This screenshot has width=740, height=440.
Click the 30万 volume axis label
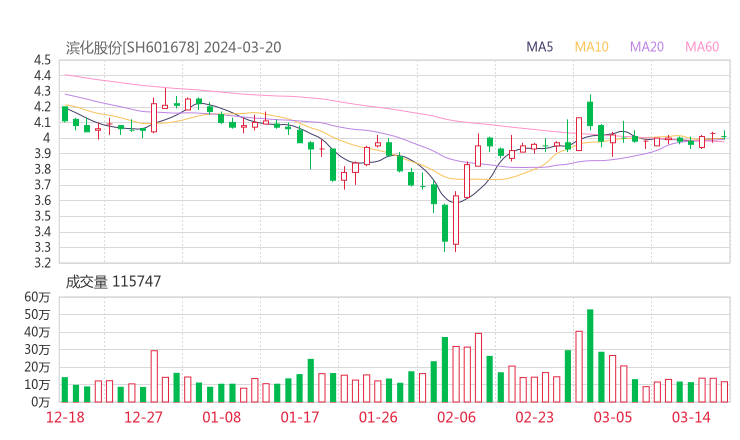pyautogui.click(x=37, y=350)
